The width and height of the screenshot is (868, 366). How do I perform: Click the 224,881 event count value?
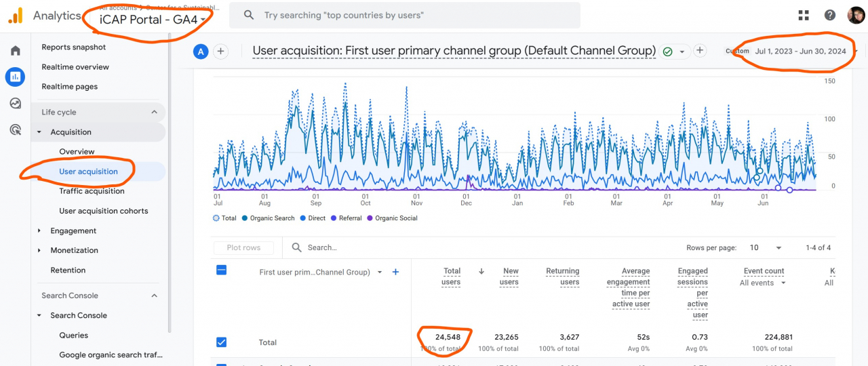pos(778,337)
